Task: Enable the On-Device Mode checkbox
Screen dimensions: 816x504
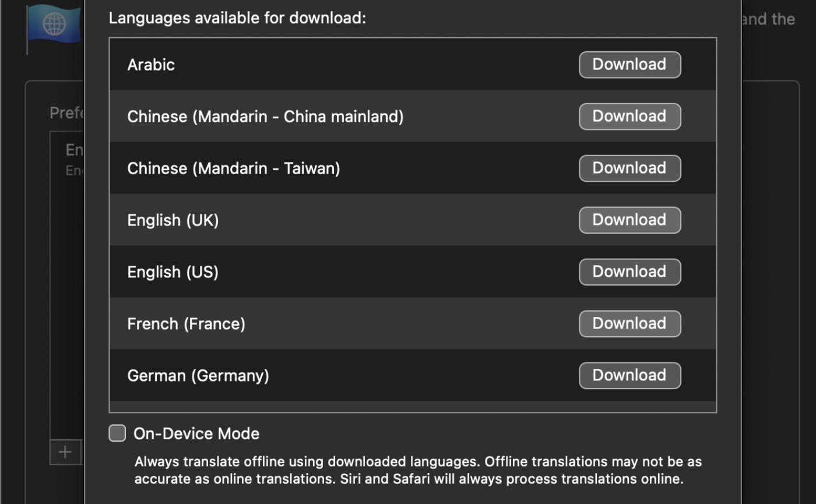Action: coord(117,433)
